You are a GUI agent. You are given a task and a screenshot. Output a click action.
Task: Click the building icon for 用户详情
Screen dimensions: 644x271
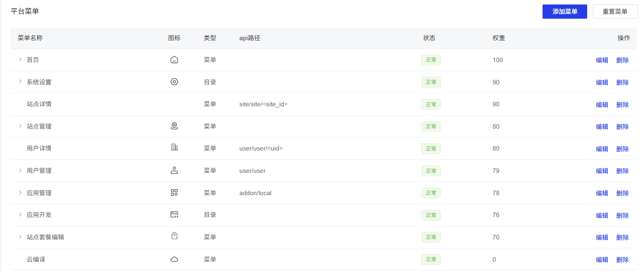174,147
